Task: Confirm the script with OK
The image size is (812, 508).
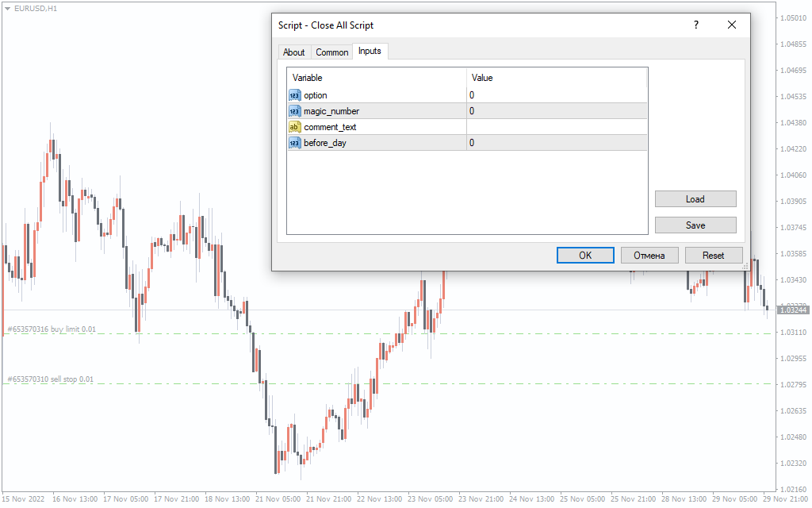Action: (x=585, y=256)
